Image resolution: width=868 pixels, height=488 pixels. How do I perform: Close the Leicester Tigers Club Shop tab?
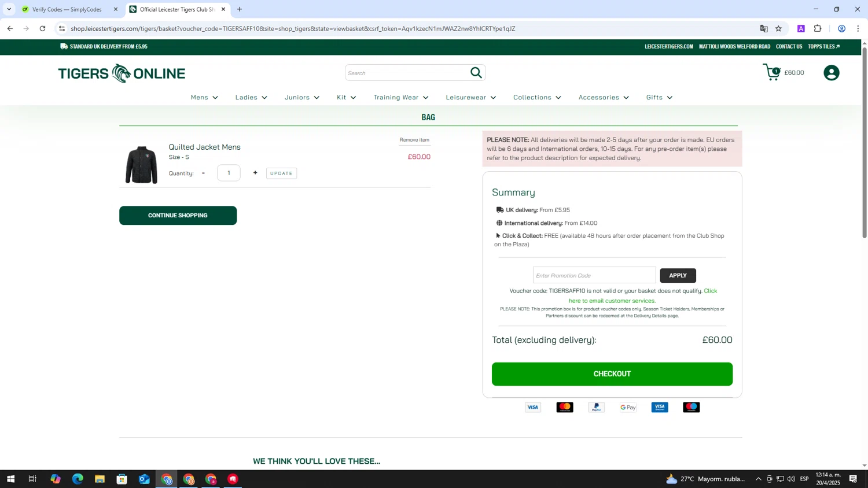pyautogui.click(x=223, y=9)
